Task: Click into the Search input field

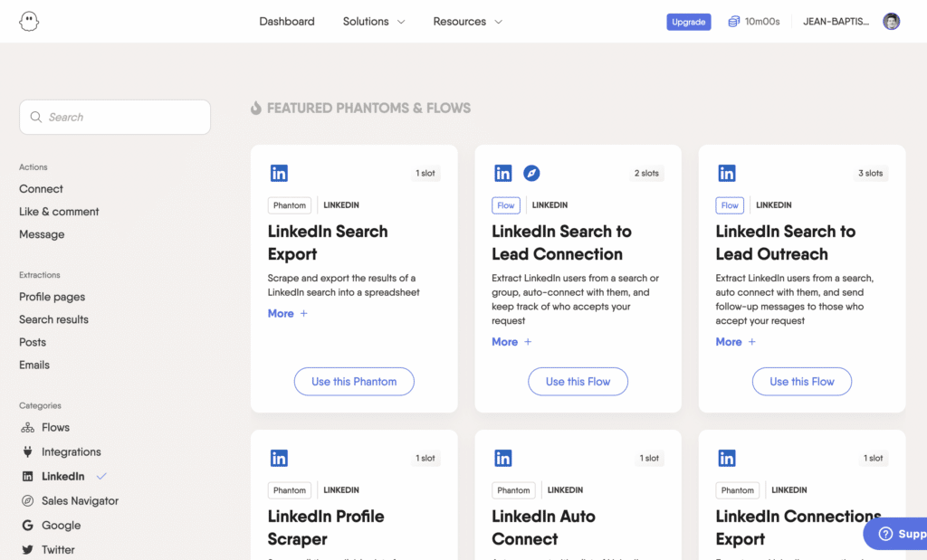Action: [115, 117]
